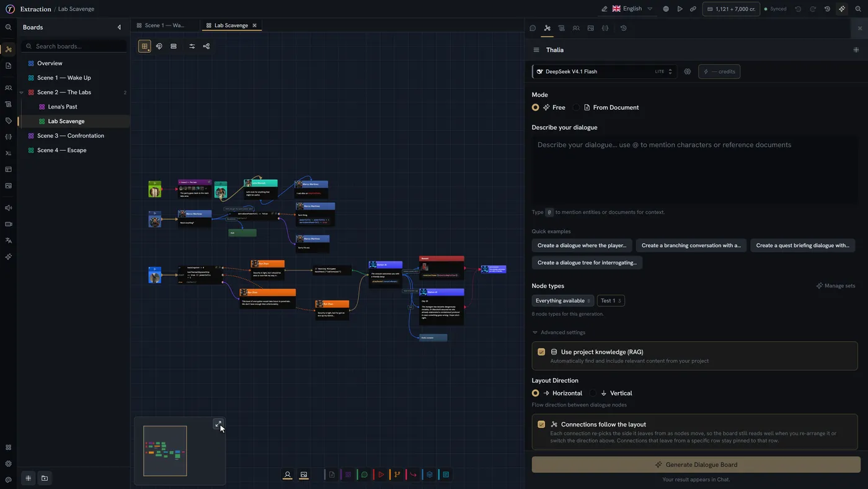Viewport: 868px width, 489px height.
Task: Open the image panel tab in Thalia
Action: (590, 28)
